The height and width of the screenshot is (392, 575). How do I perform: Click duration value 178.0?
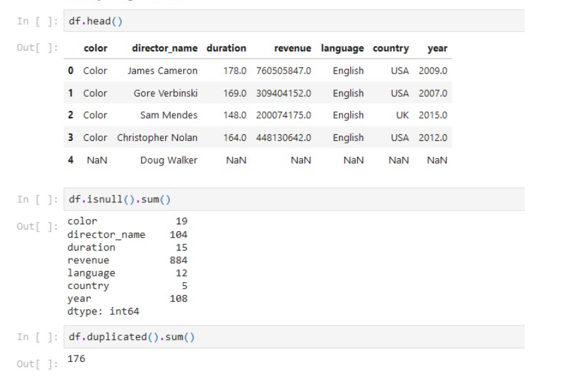tap(235, 71)
